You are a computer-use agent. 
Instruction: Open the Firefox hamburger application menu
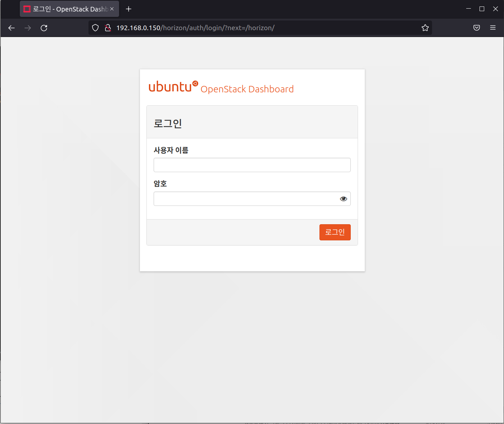click(493, 28)
